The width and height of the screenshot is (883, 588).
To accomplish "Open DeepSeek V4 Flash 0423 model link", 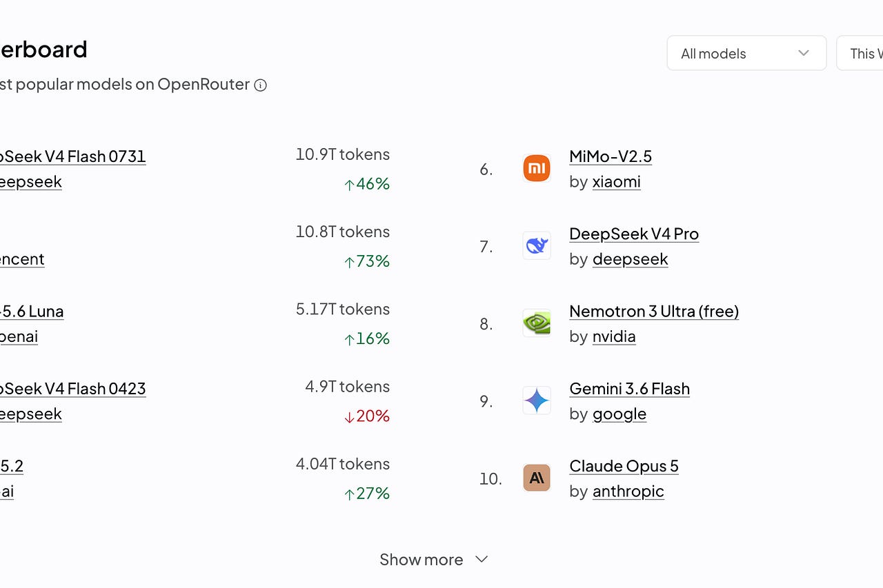I will click(72, 389).
